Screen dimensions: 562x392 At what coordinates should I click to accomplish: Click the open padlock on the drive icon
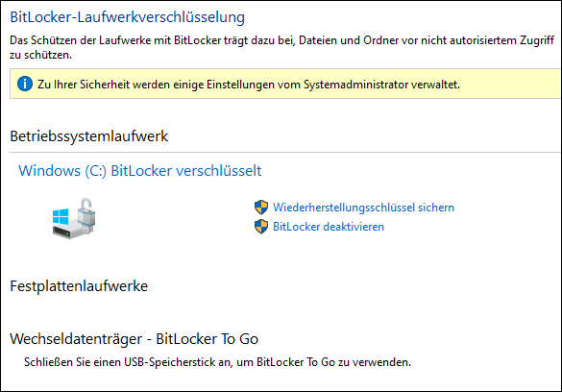(x=86, y=213)
